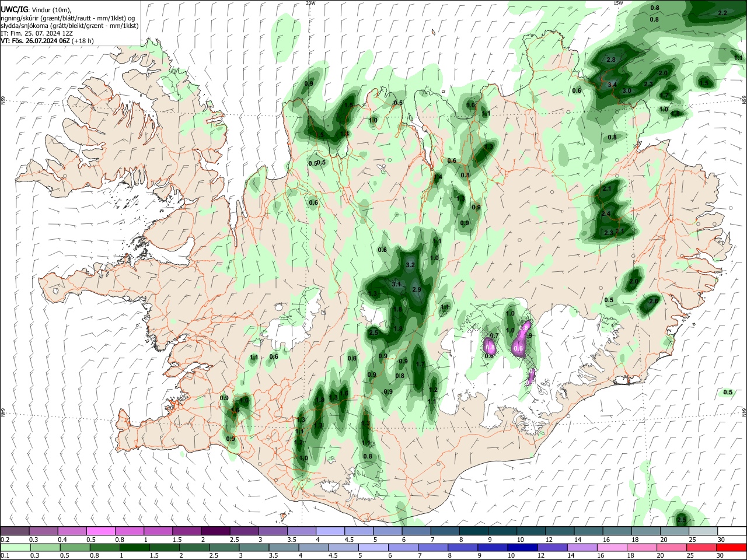
Task: Click the 3.4 precipitation value in the northeast
Action: pos(612,85)
